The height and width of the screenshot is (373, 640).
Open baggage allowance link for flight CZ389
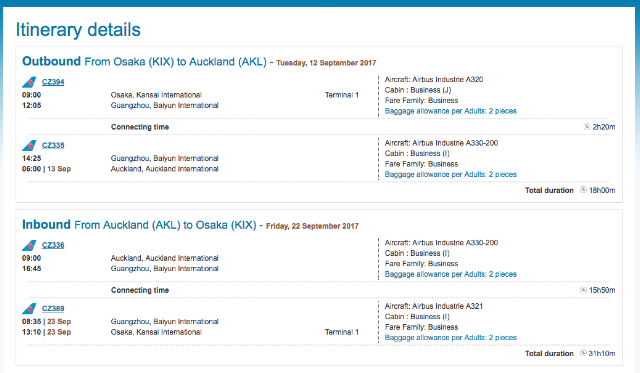click(x=450, y=337)
